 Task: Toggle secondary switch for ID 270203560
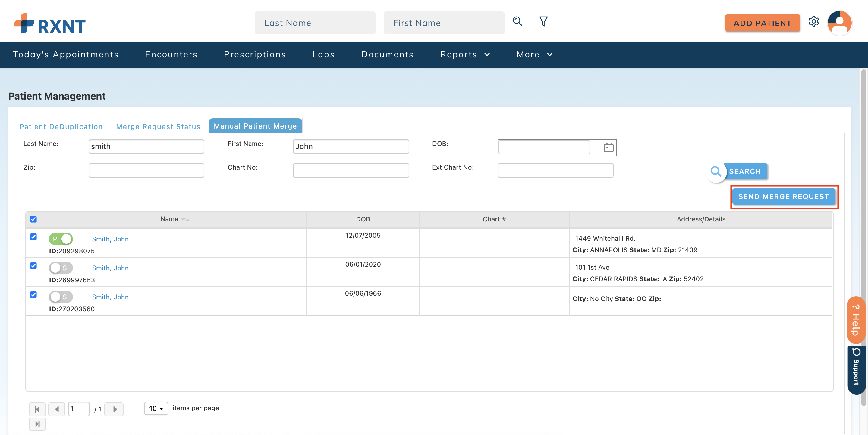[x=61, y=297]
